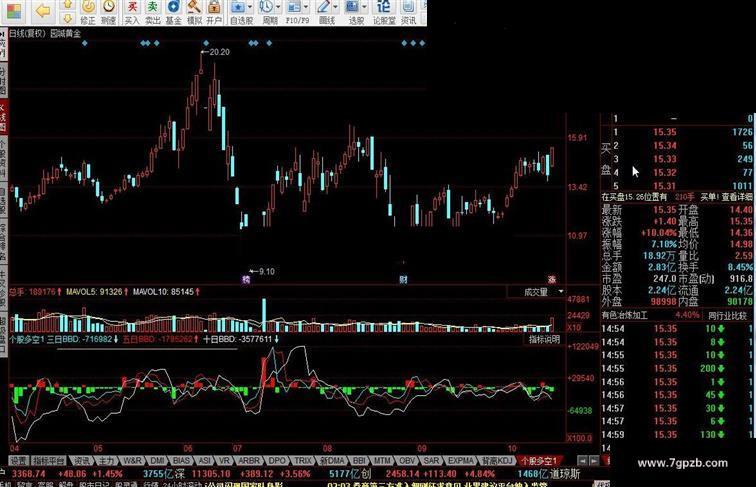
Task: Expand the 周期 dropdown arrow
Action: 278,7
